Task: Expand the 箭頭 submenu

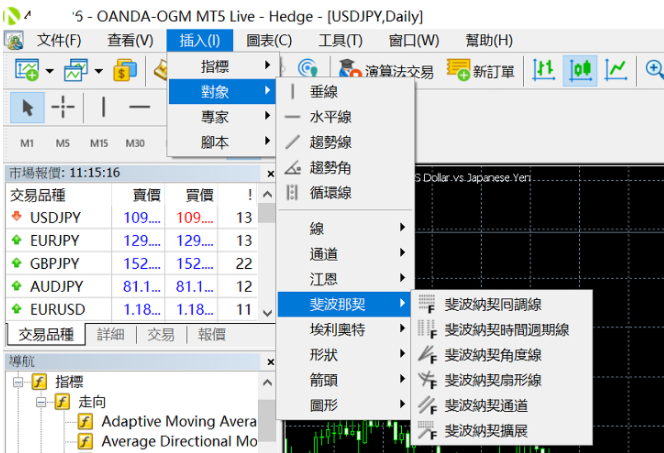Action: (x=345, y=379)
